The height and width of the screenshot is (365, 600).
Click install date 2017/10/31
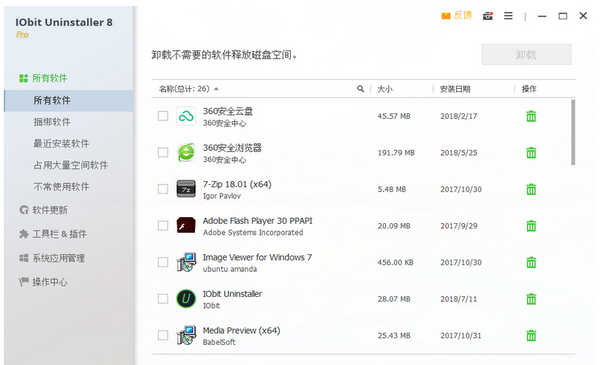click(x=461, y=336)
